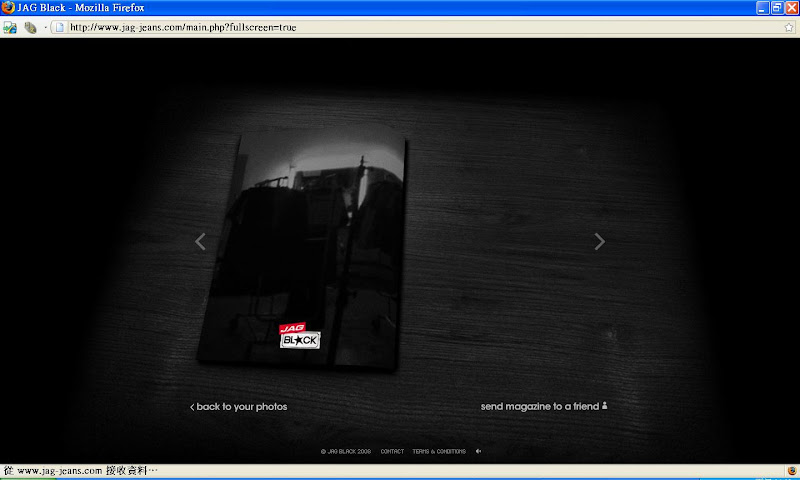The height and width of the screenshot is (480, 800).
Task: Toggle the sound speaker icon in footer
Action: (x=478, y=451)
